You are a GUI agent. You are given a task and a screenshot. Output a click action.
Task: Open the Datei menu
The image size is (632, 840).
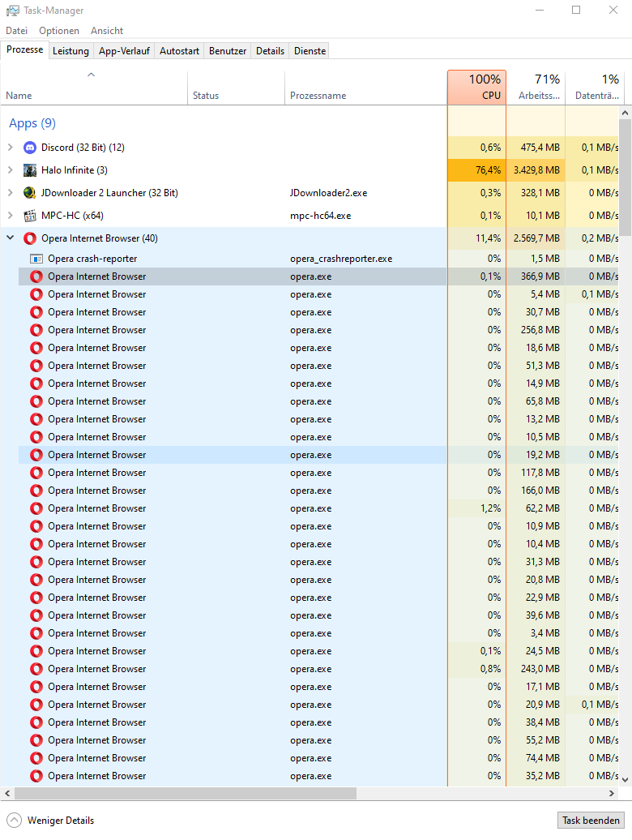[x=16, y=31]
